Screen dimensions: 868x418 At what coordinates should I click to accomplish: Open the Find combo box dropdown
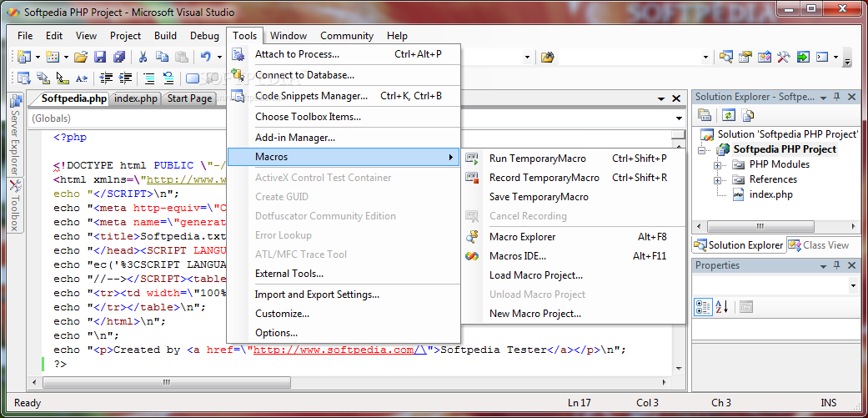click(x=705, y=57)
